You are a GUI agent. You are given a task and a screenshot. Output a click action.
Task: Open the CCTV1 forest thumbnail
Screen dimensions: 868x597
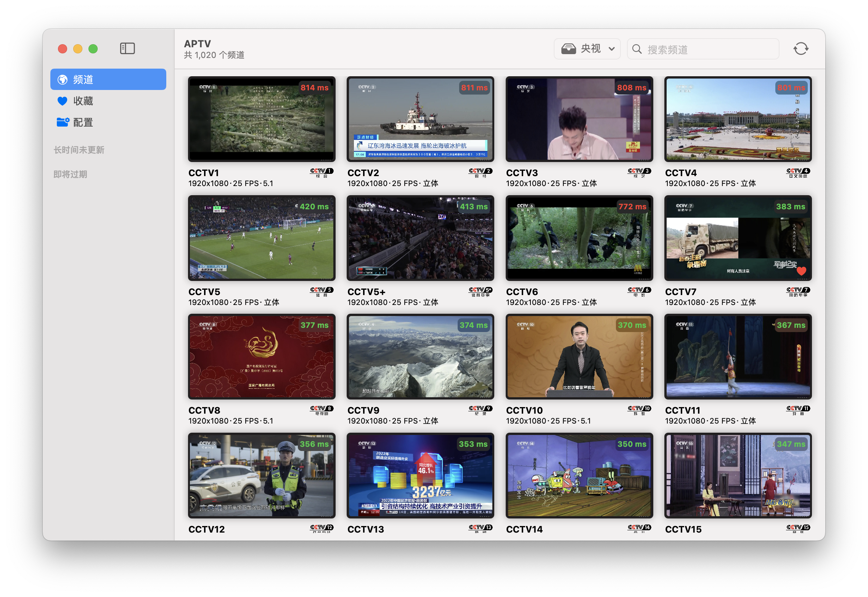[262, 119]
